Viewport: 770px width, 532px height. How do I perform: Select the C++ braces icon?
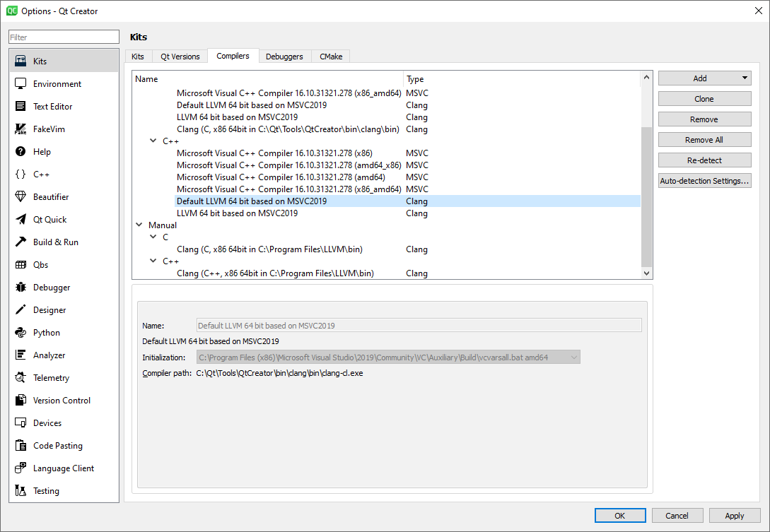pos(21,174)
